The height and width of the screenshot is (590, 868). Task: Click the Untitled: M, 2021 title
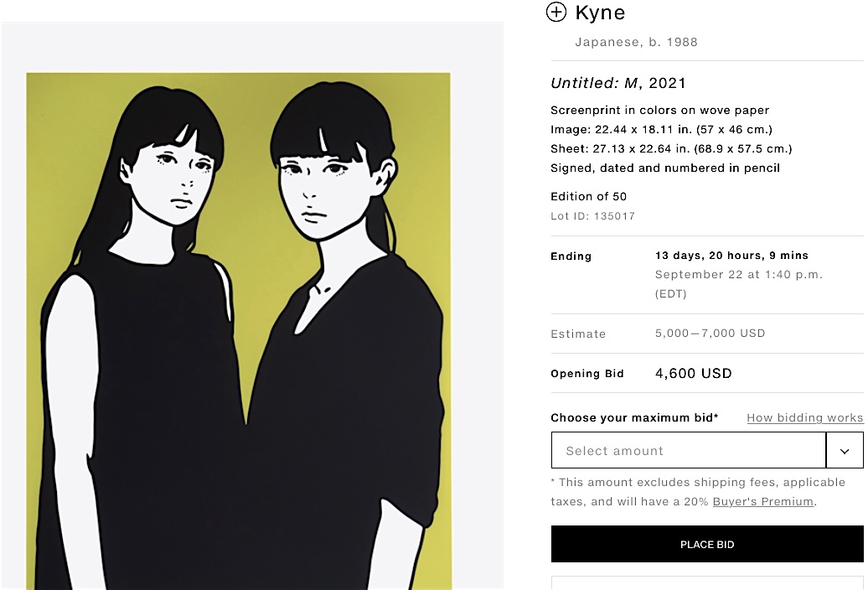618,83
